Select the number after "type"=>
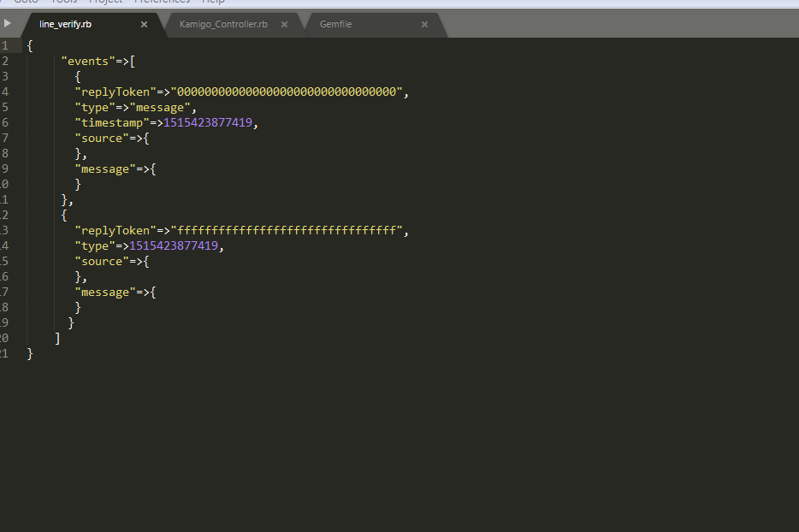The image size is (799, 532). coord(174,245)
